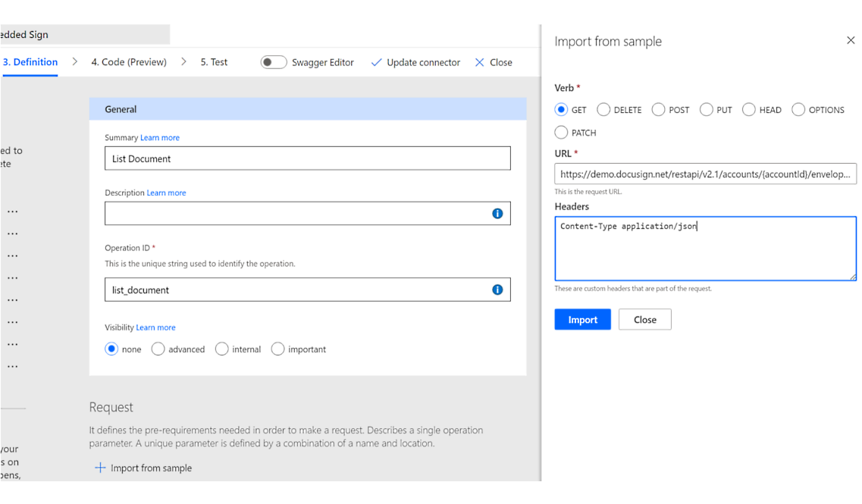Switch to the Code (Preview) tab
Image resolution: width=862 pixels, height=504 pixels.
tap(128, 62)
